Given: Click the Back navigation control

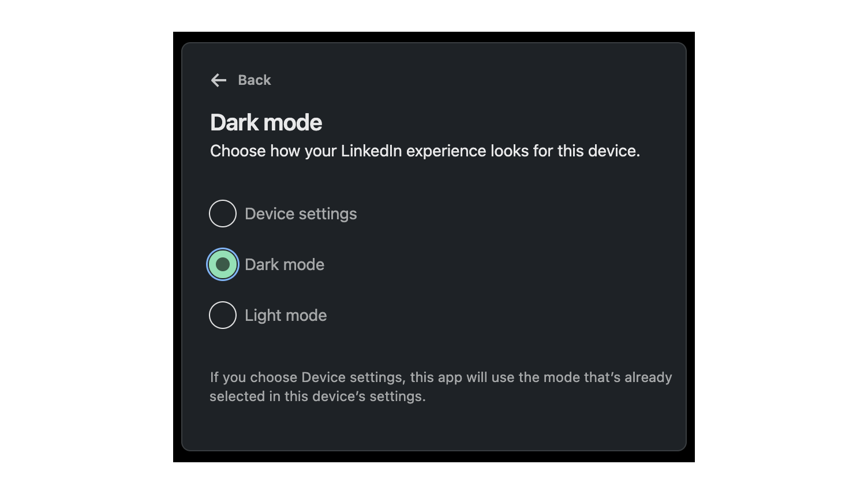Looking at the screenshot, I should [241, 80].
